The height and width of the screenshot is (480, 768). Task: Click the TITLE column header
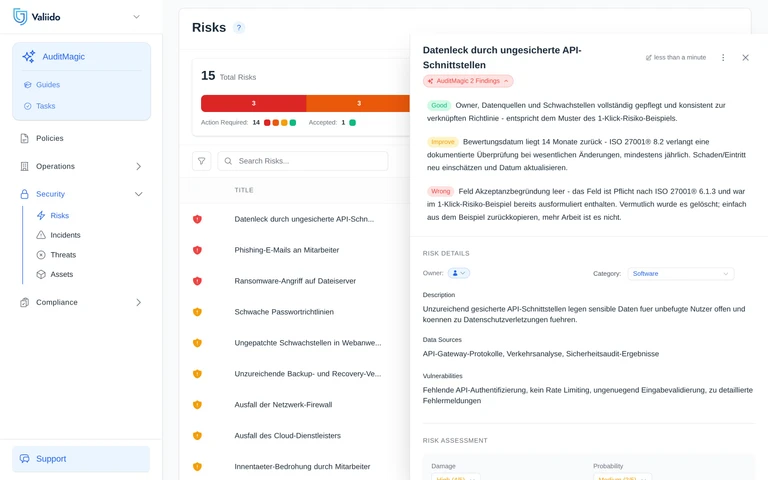coord(243,190)
